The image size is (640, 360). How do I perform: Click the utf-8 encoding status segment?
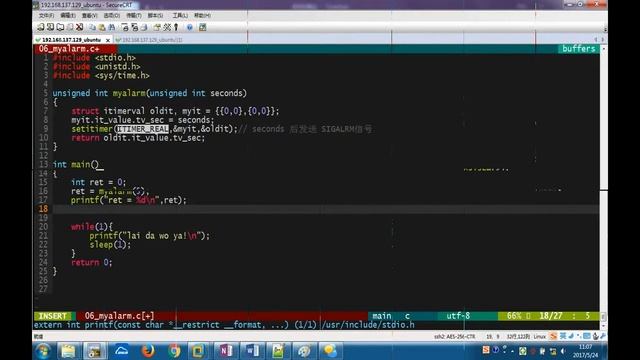(458, 316)
